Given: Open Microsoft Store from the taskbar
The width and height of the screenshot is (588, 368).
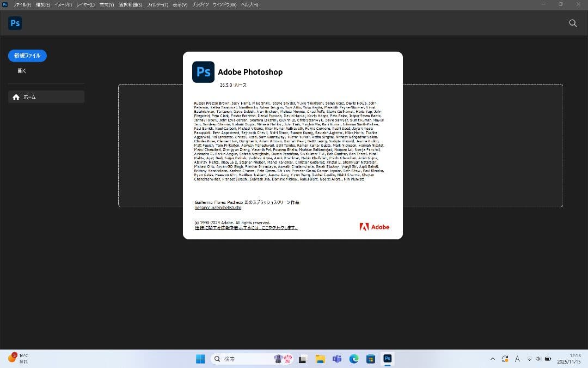Looking at the screenshot, I should [371, 359].
